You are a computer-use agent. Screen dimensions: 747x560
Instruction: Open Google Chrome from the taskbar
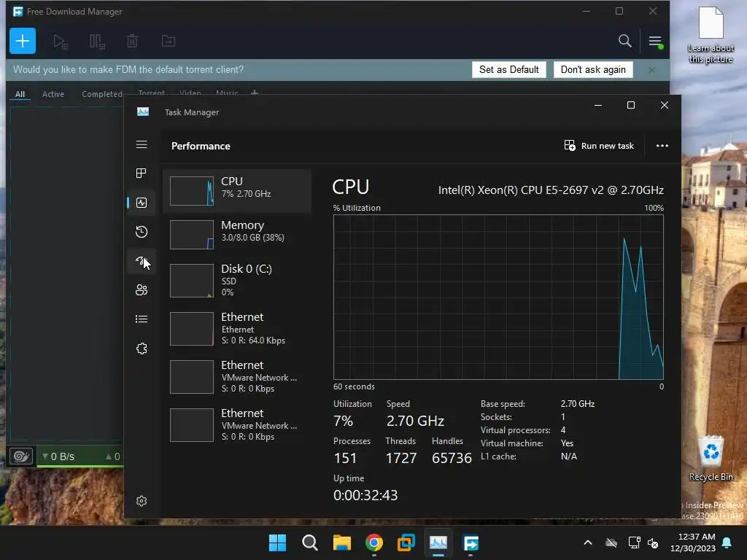pos(374,542)
